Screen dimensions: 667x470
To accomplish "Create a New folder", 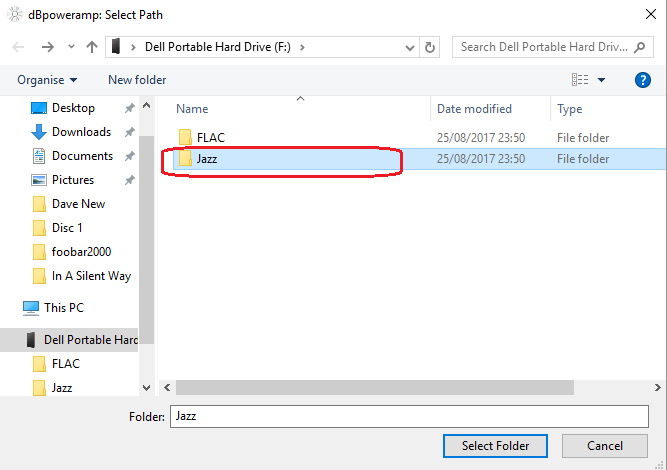I will 137,80.
